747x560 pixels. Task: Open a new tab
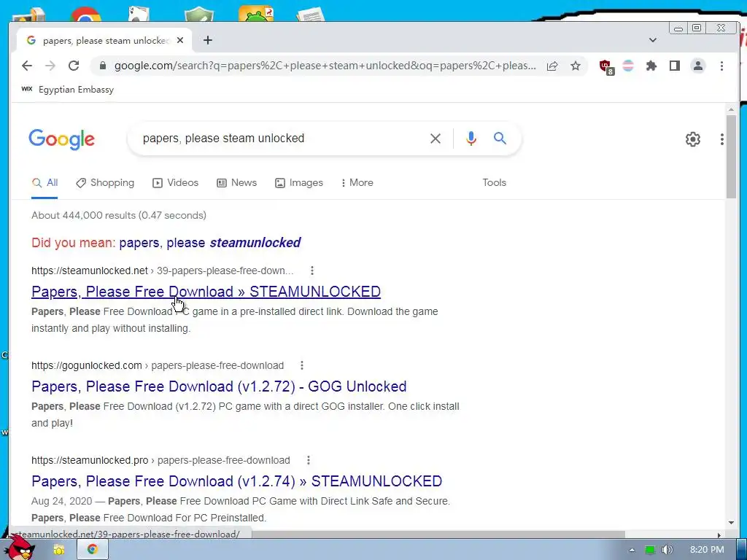tap(208, 41)
